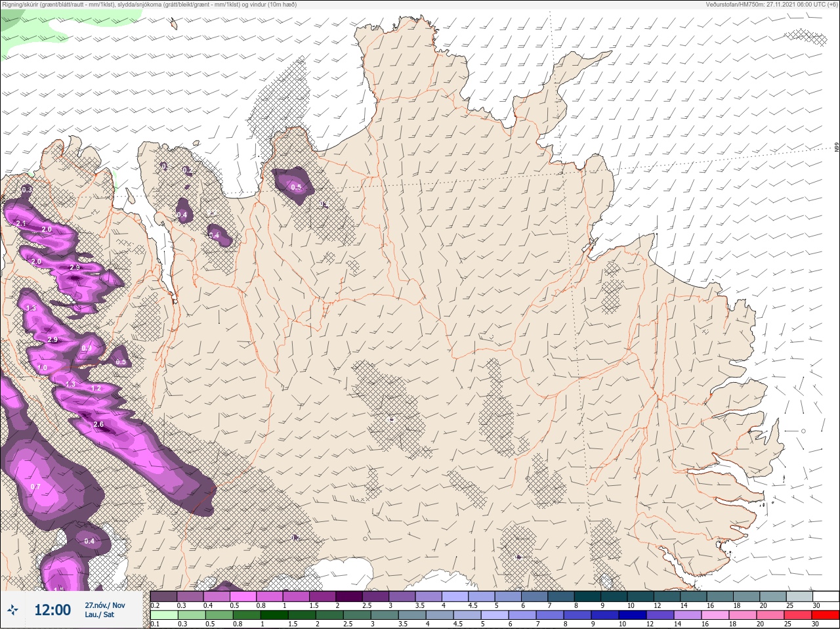The width and height of the screenshot is (840, 629).
Task: Click the '4.5' label in the upper snow scale
Action: point(472,605)
